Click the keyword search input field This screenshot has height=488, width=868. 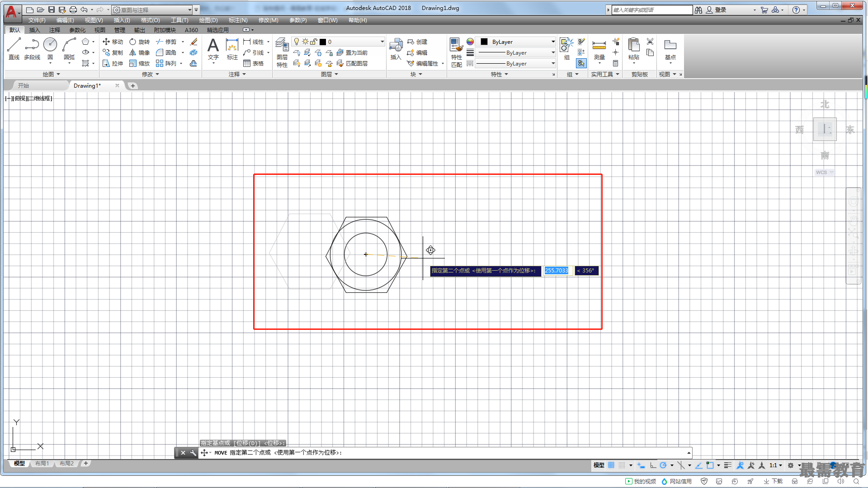click(652, 10)
